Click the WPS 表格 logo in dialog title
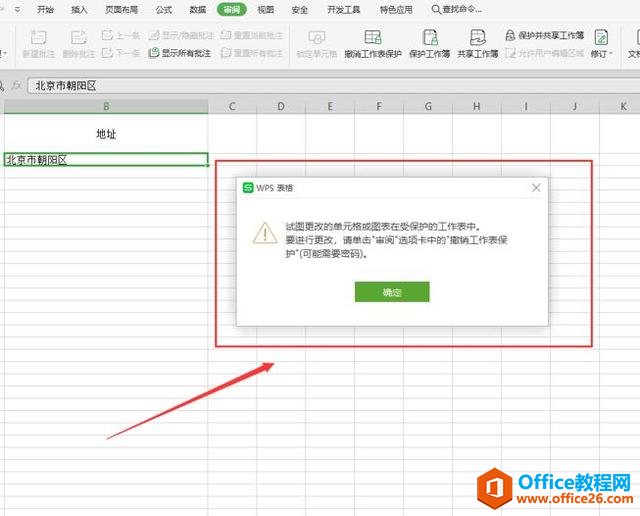640x516 pixels. tap(248, 188)
